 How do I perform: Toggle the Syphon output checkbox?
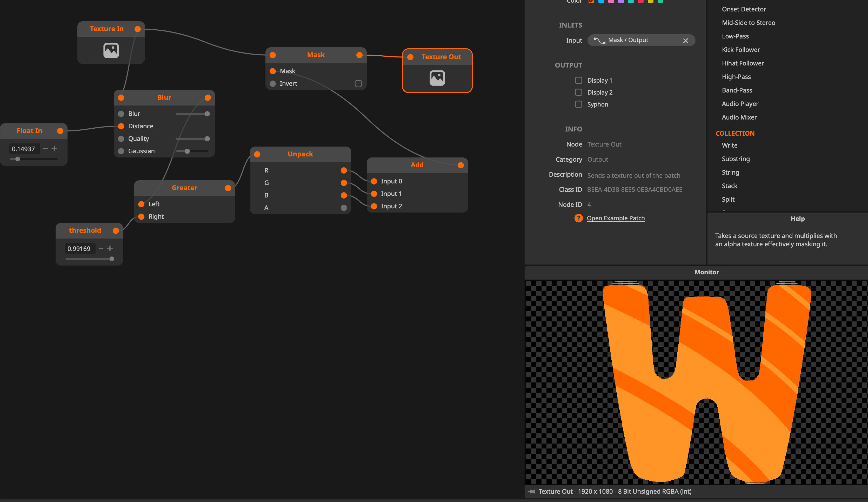point(578,104)
